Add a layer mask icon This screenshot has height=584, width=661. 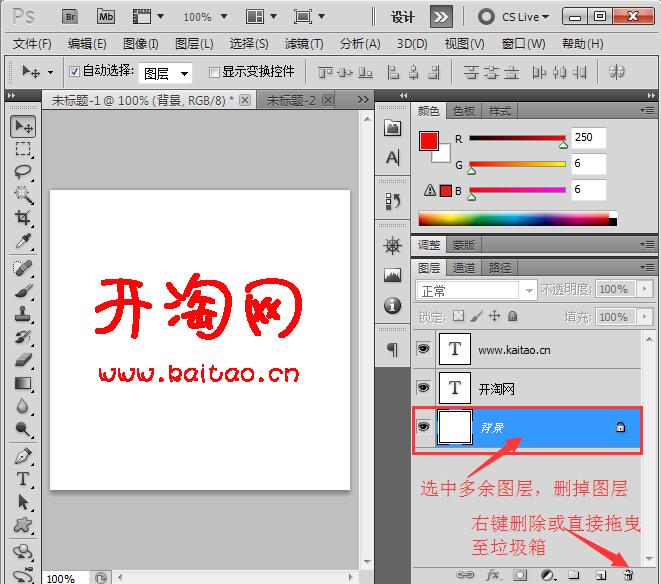(x=520, y=575)
